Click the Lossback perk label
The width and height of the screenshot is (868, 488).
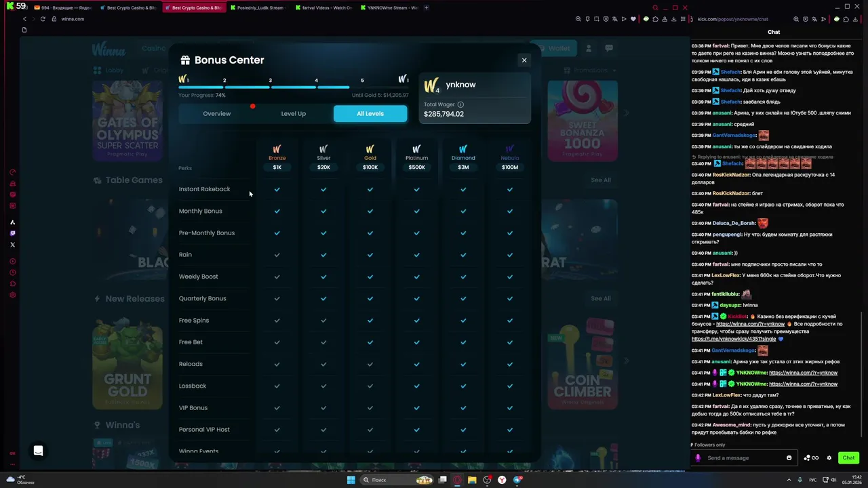coord(192,386)
